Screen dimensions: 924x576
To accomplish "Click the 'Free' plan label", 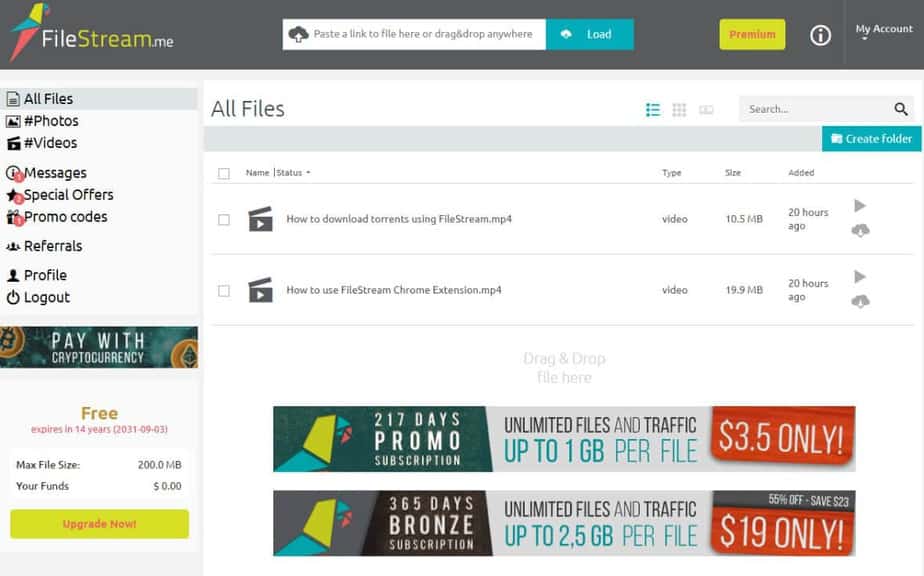I will [99, 413].
